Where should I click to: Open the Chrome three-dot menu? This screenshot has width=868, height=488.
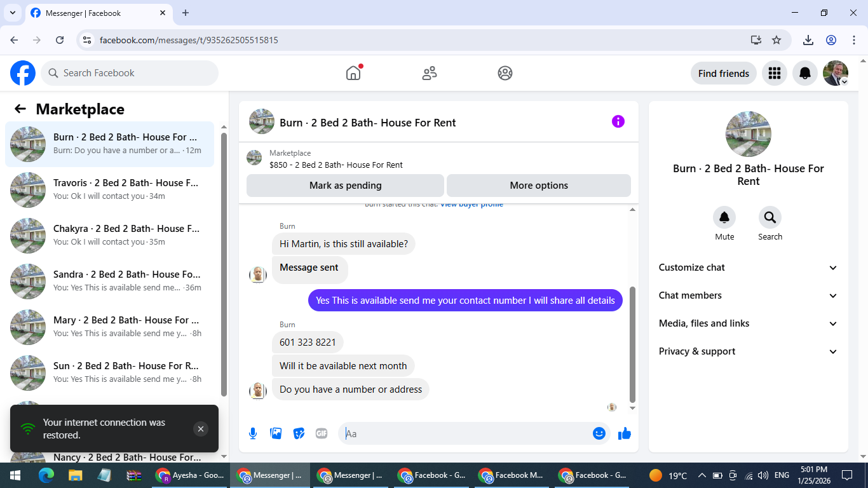tap(854, 40)
